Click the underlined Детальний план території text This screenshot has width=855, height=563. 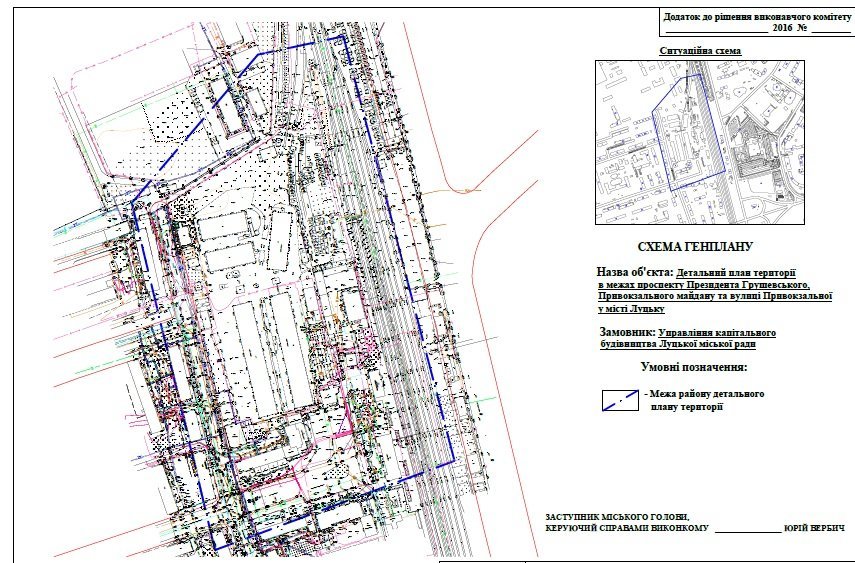[735, 271]
